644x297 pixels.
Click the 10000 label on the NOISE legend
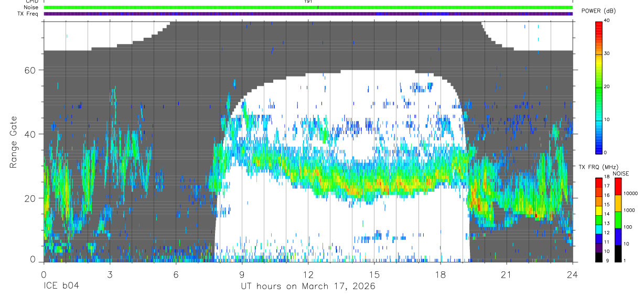click(x=631, y=194)
